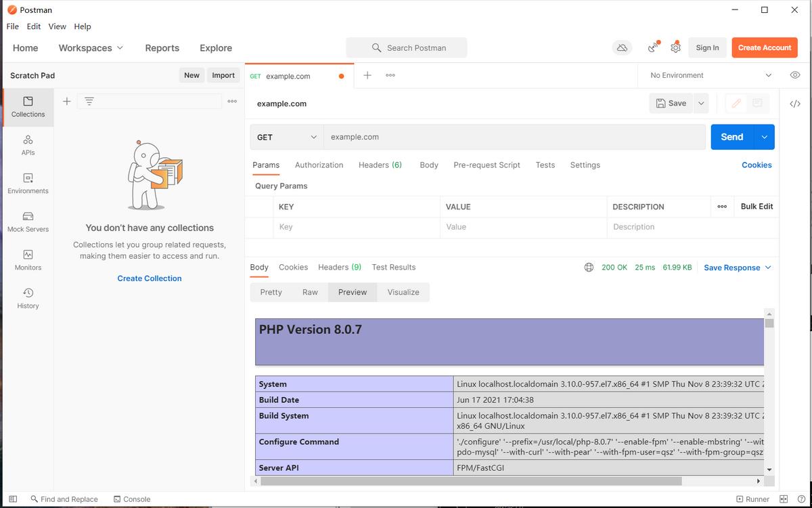812x508 pixels.
Task: View request History
Action: [27, 299]
